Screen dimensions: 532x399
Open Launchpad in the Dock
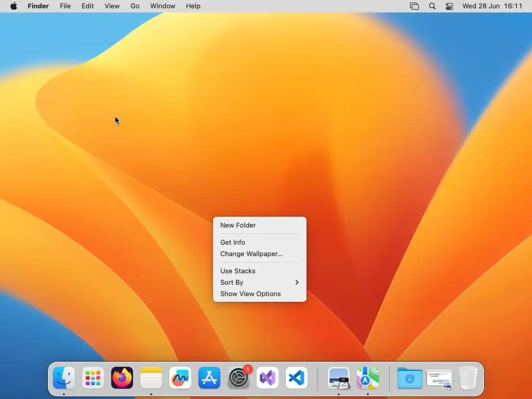pyautogui.click(x=93, y=378)
